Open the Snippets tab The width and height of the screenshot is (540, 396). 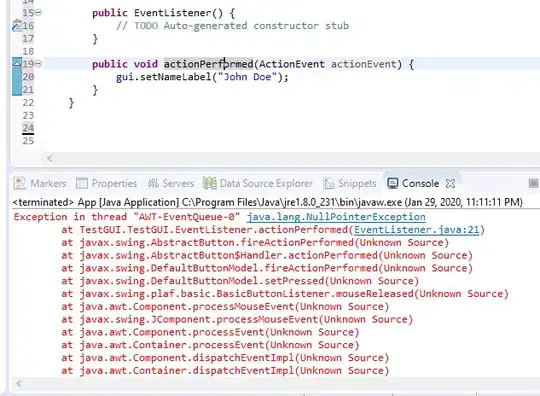[x=350, y=183]
